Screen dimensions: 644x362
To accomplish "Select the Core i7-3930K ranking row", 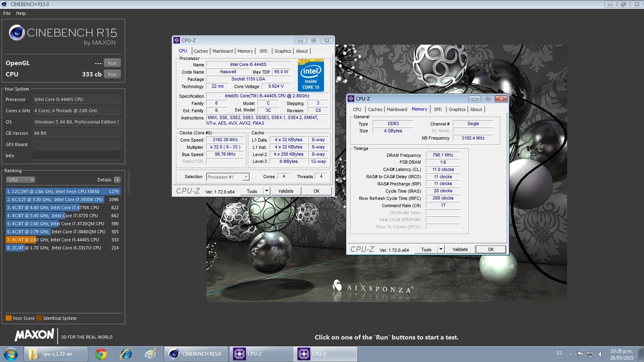I will pyautogui.click(x=63, y=200).
